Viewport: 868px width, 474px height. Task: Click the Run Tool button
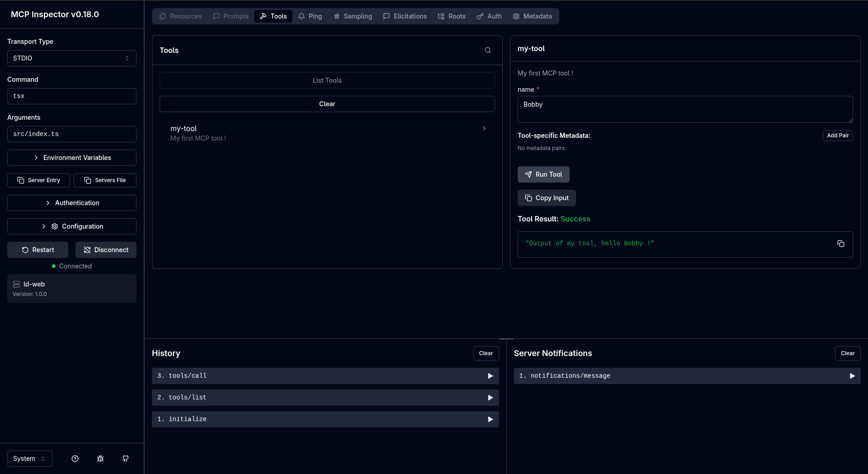(x=543, y=174)
